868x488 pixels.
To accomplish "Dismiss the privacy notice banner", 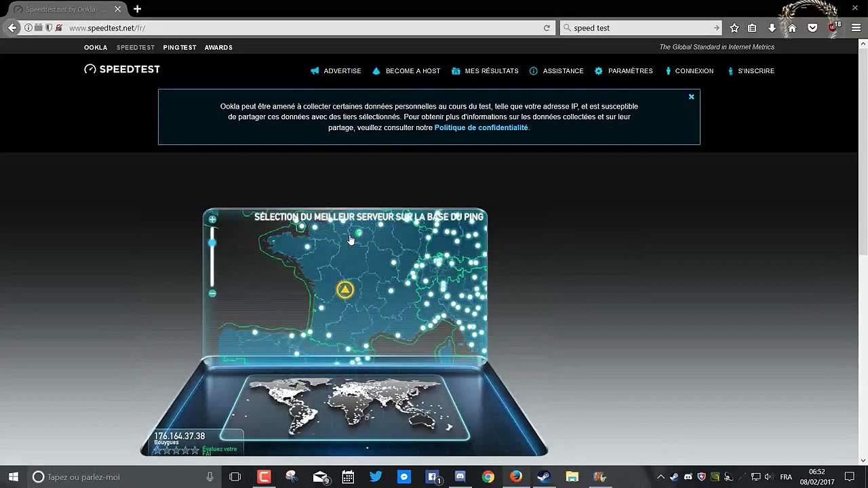I will pyautogui.click(x=691, y=97).
